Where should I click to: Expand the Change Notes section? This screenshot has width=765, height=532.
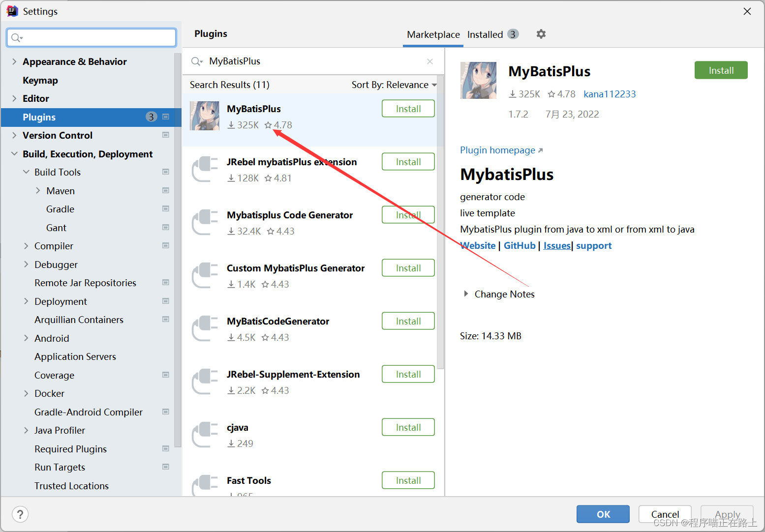tap(466, 294)
